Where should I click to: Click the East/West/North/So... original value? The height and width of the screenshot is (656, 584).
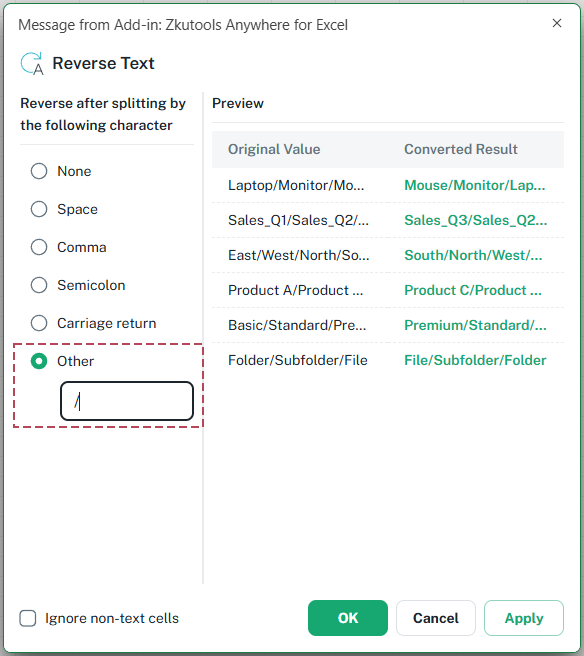299,255
